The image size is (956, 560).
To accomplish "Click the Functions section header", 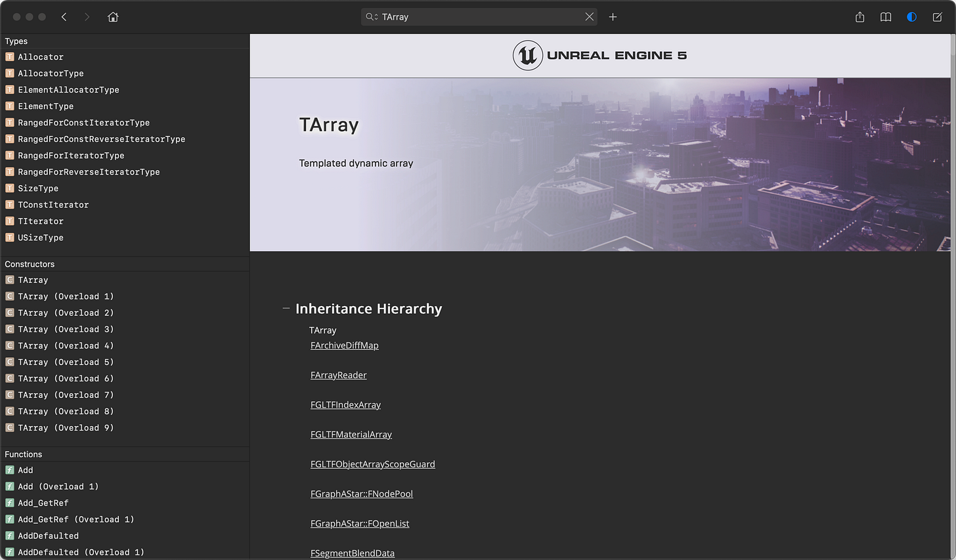I will pyautogui.click(x=125, y=454).
